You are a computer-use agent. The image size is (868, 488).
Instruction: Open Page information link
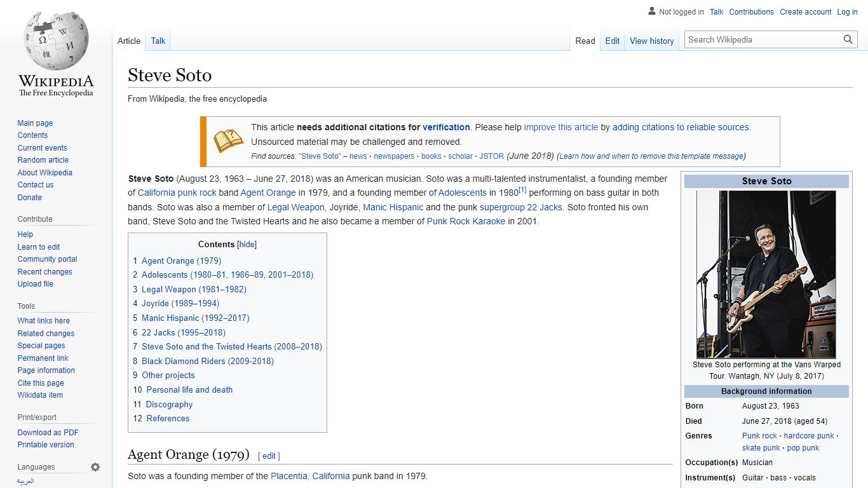coord(46,370)
